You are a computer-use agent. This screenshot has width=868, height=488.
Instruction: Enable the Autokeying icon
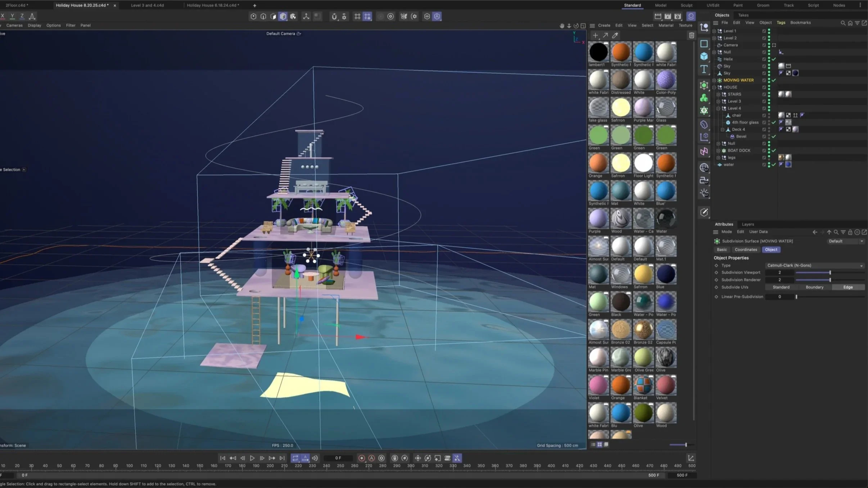point(372,458)
